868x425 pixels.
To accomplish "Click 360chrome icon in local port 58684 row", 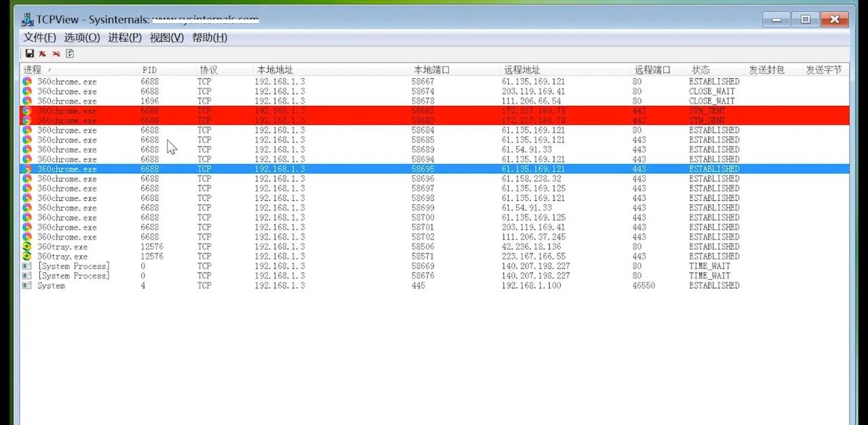I will pyautogui.click(x=27, y=130).
